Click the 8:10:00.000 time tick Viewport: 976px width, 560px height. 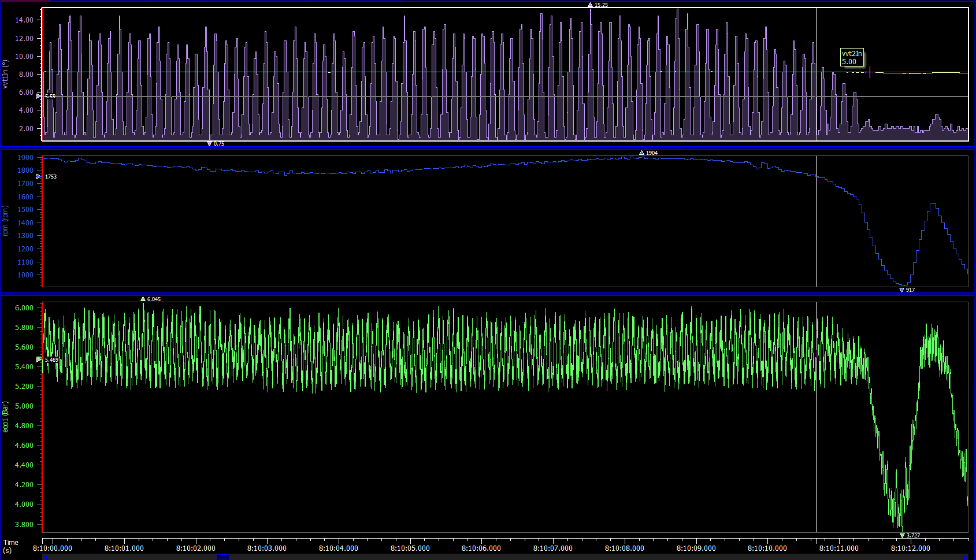coord(53,548)
